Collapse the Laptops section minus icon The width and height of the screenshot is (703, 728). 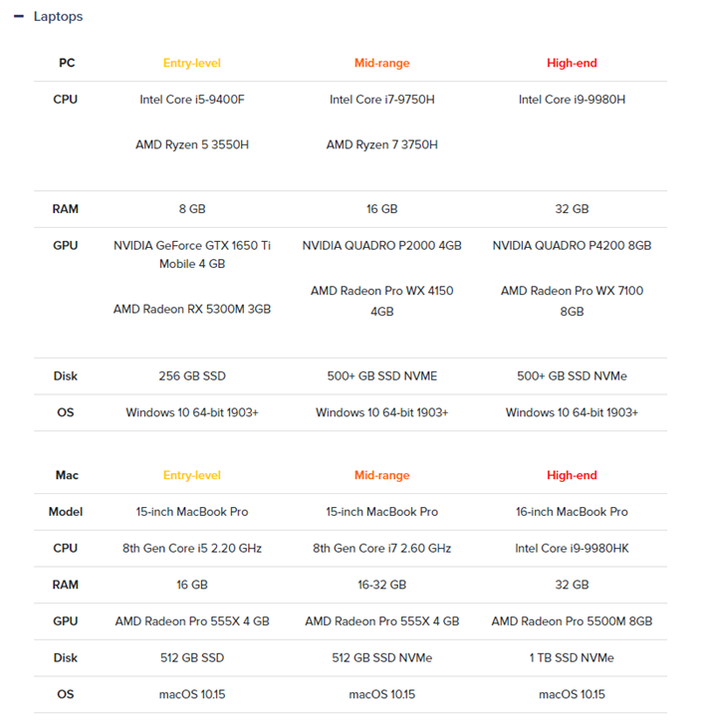(19, 17)
